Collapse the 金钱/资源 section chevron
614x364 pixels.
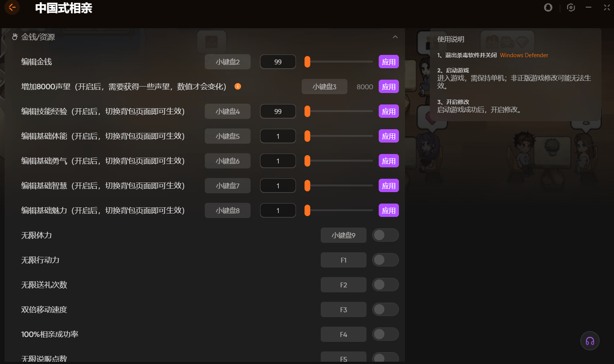click(x=395, y=37)
